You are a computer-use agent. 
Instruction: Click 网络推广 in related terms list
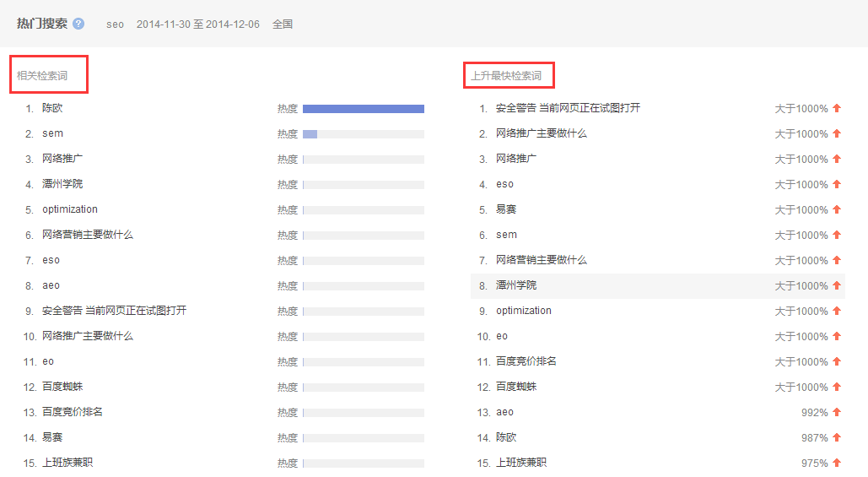pos(62,159)
